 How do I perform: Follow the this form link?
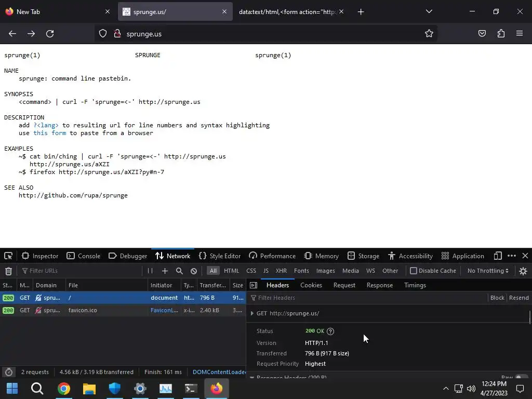(49, 133)
